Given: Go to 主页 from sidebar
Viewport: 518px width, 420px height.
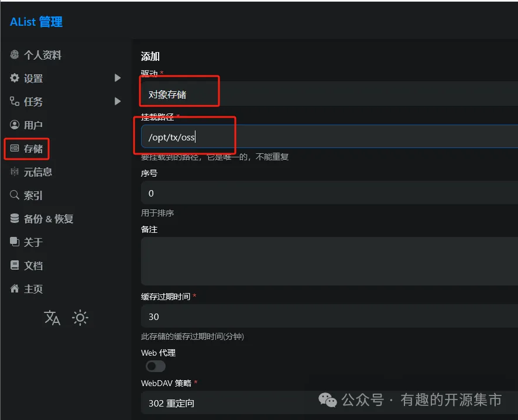Looking at the screenshot, I should tap(33, 289).
